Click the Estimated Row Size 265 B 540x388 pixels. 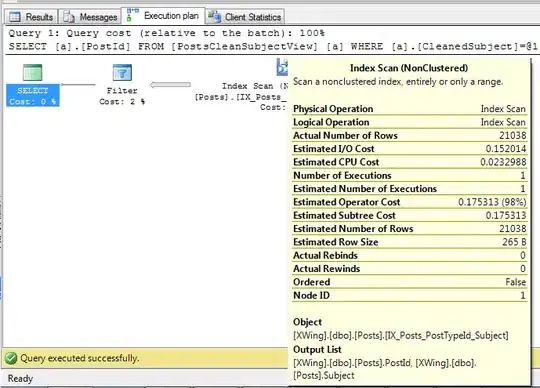click(x=514, y=242)
